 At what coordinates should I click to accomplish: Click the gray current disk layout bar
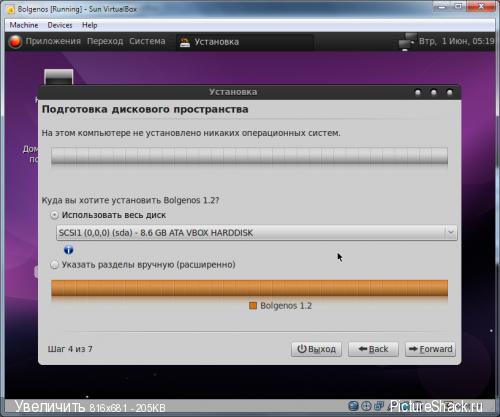[249, 156]
